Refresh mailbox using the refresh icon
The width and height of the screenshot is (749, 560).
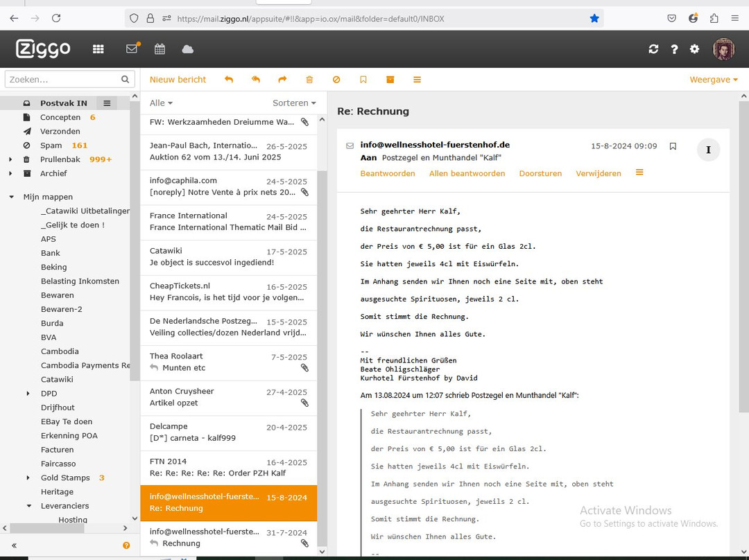pos(653,49)
